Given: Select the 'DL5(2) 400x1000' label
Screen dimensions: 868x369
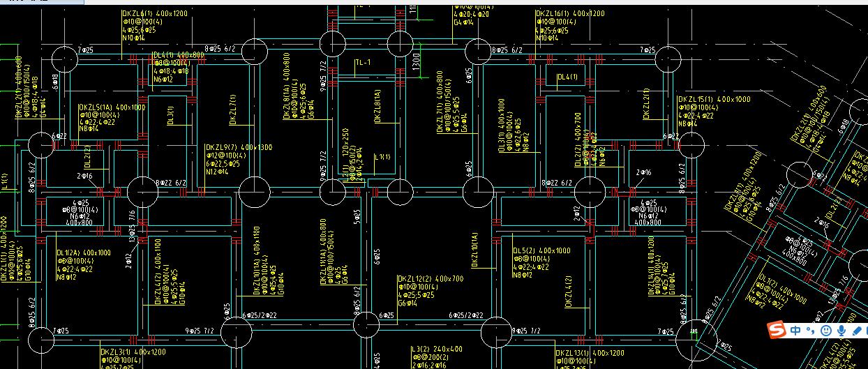Looking at the screenshot, I should [541, 250].
